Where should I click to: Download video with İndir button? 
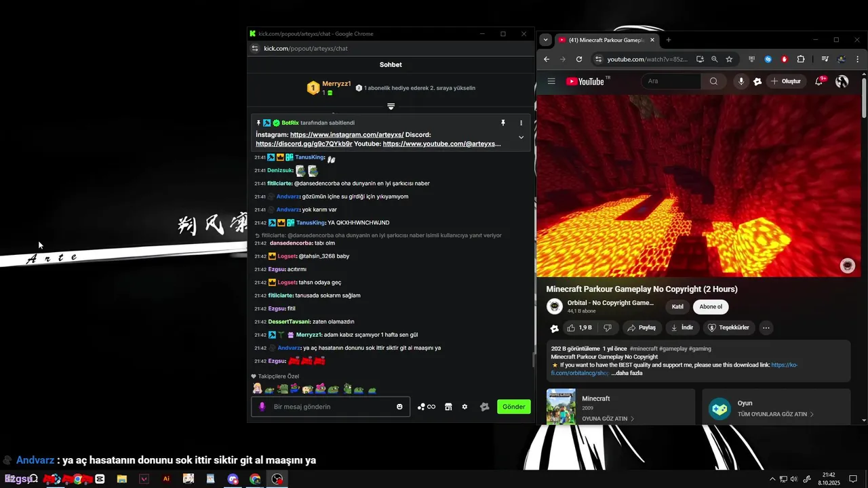[682, 327]
